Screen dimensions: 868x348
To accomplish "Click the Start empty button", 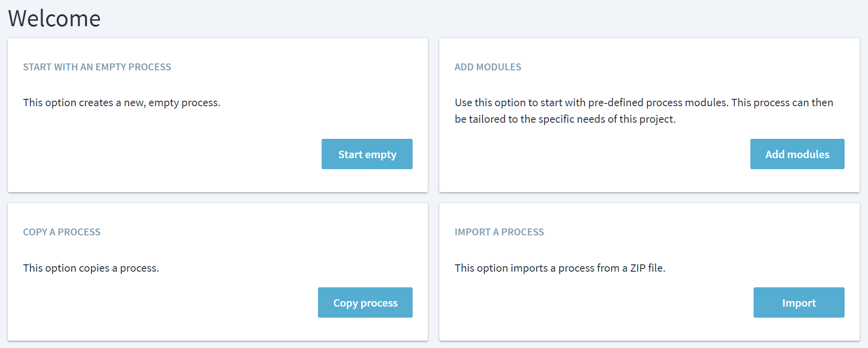I will [367, 154].
